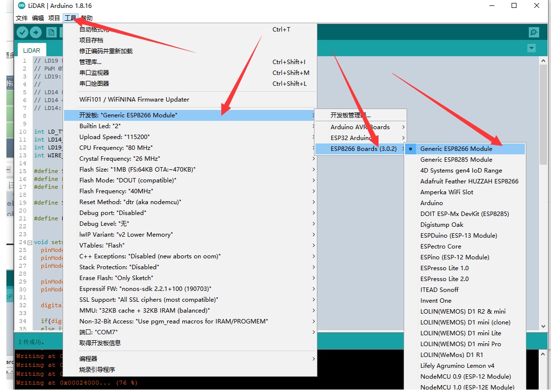Open 开发板管理器... boards manager
551x392 pixels.
[361, 115]
